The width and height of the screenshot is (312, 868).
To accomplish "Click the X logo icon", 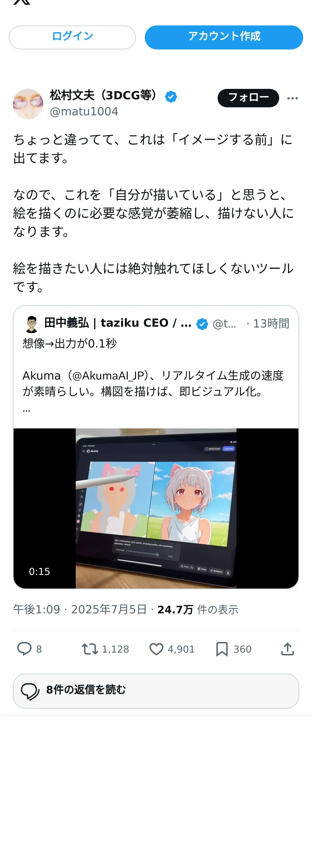I will [x=22, y=2].
